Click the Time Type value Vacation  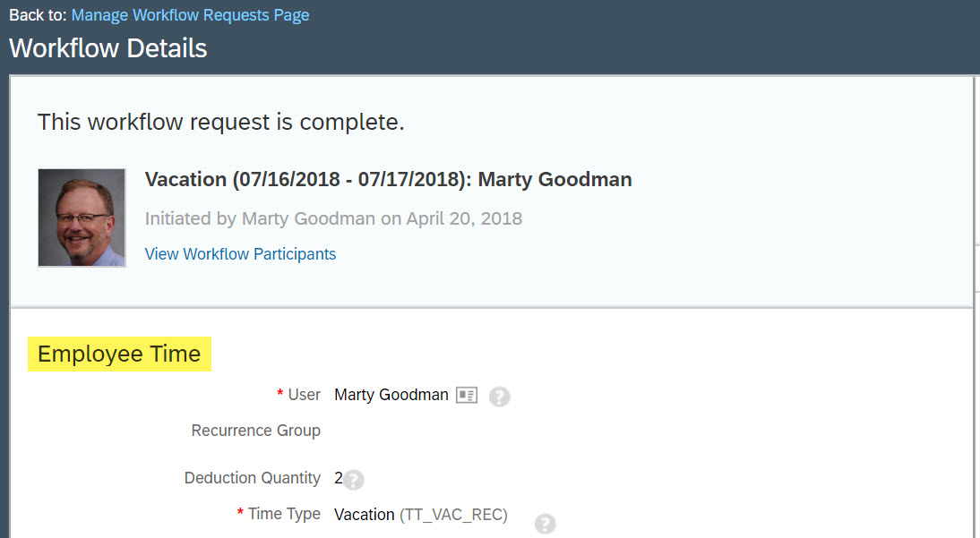[x=364, y=515]
